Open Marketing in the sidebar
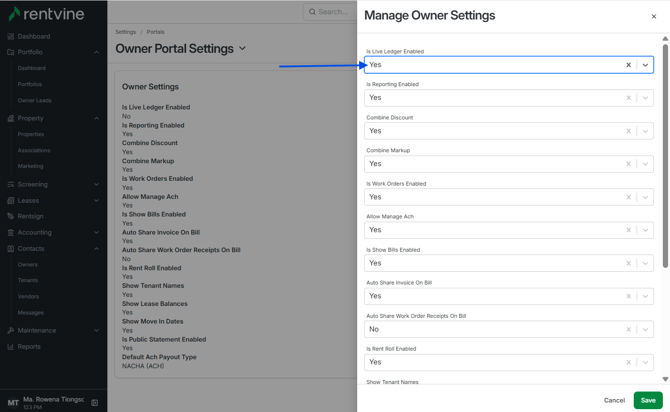 click(30, 166)
